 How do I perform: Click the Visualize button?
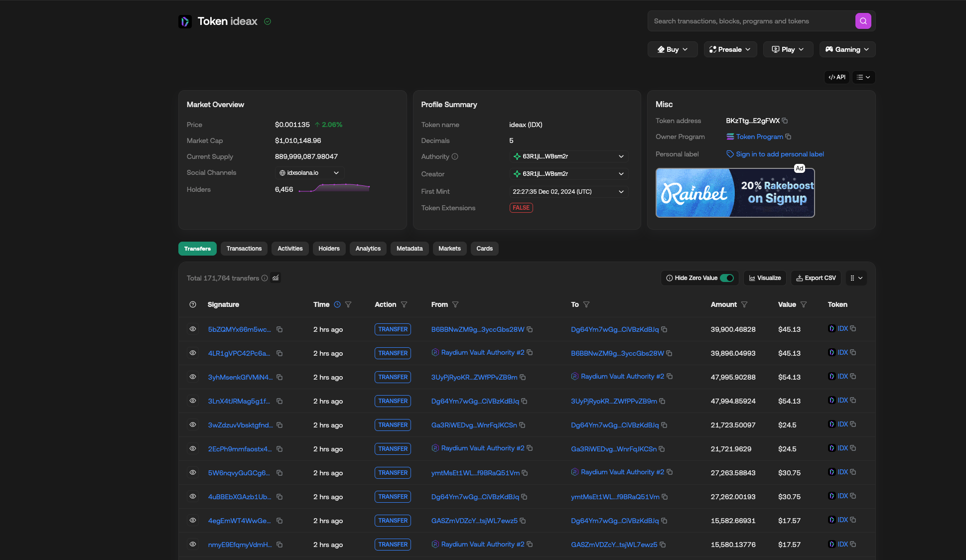[765, 278]
